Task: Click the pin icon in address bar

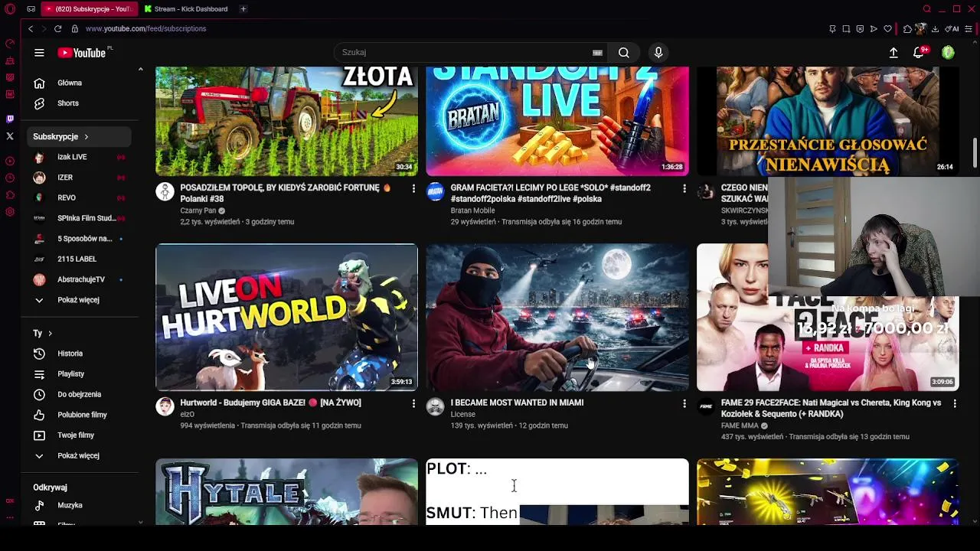Action: [x=832, y=28]
